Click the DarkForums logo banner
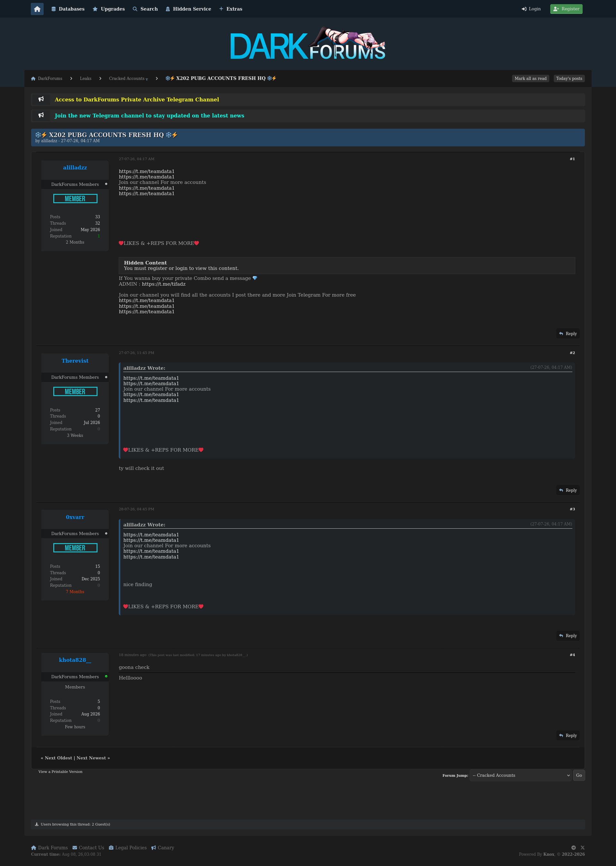This screenshot has height=866, width=616. (308, 44)
